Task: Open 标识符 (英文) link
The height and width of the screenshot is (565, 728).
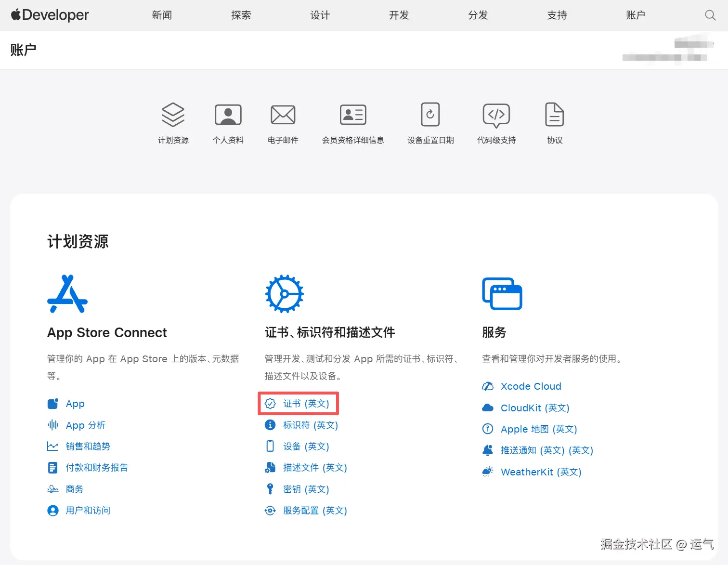Action: 311,425
